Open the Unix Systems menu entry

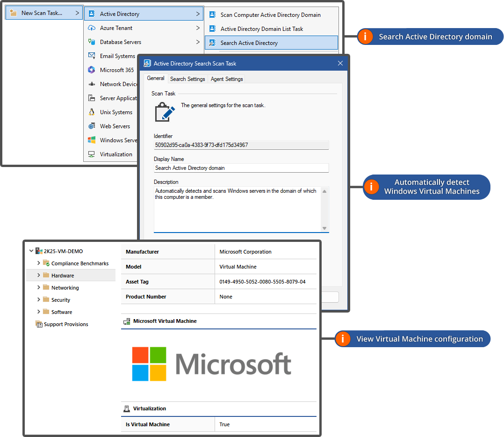111,112
